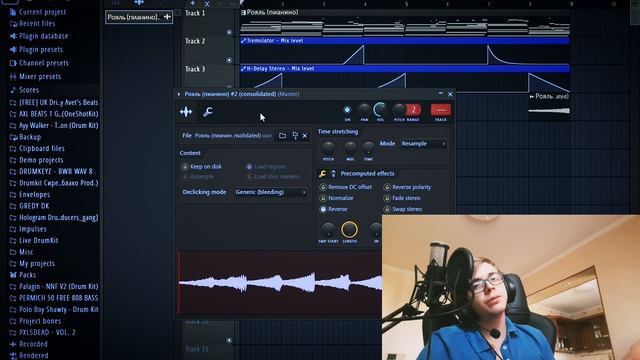Expand the Clipboard files folder
The width and height of the screenshot is (640, 360).
click(38, 149)
